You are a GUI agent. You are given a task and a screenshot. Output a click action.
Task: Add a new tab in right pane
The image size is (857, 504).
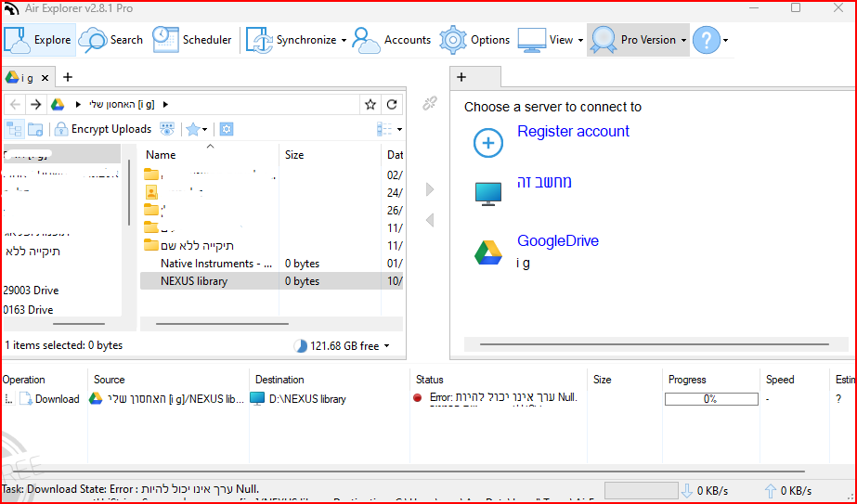[x=461, y=77]
